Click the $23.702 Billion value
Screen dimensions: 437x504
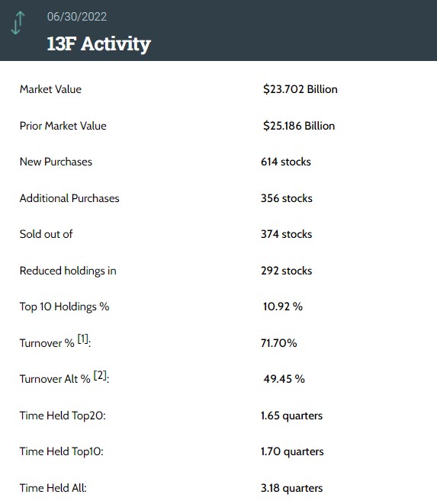300,89
